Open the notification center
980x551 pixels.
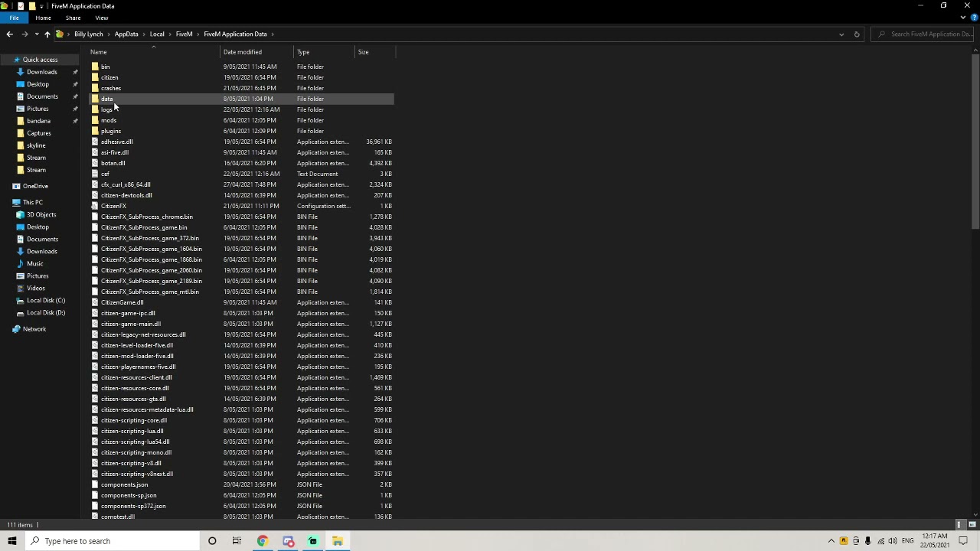coord(963,541)
